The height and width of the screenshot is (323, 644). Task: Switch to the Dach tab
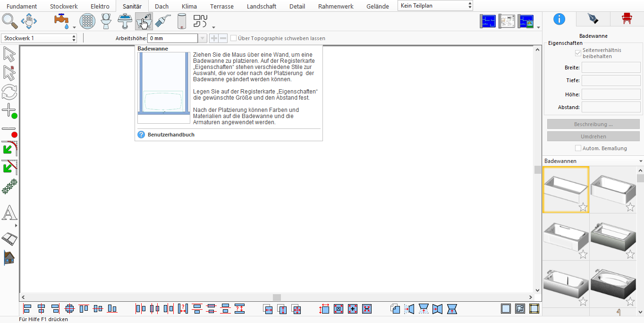(161, 6)
